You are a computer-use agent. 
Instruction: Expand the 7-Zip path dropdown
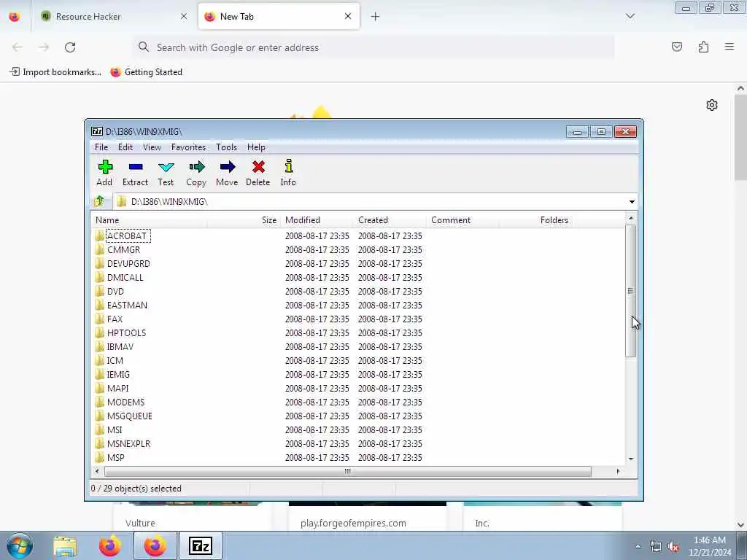[x=632, y=202]
